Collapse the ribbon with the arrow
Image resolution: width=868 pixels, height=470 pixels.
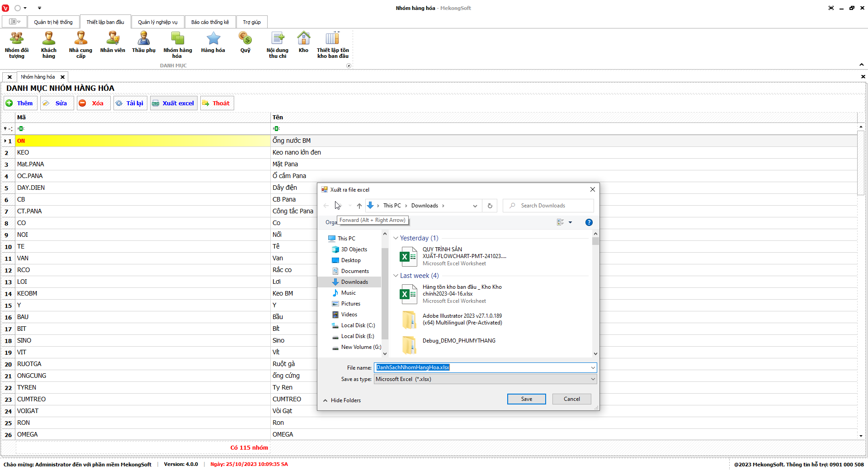[862, 65]
